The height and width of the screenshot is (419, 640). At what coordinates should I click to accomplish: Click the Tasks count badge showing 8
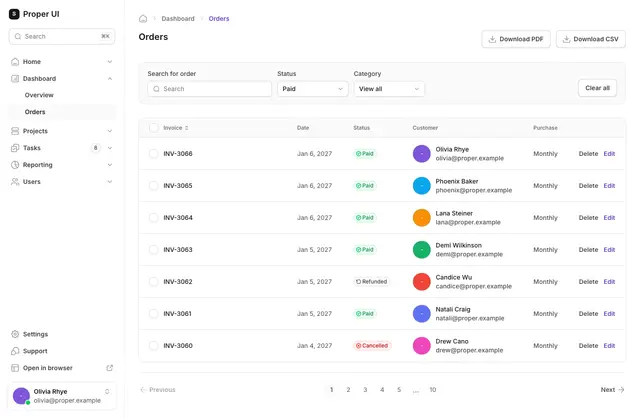pyautogui.click(x=96, y=148)
